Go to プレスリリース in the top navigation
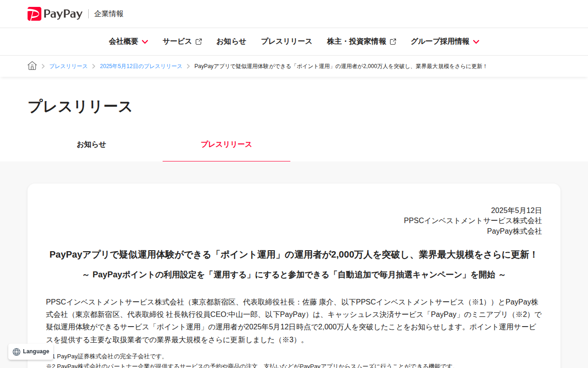 click(x=287, y=41)
